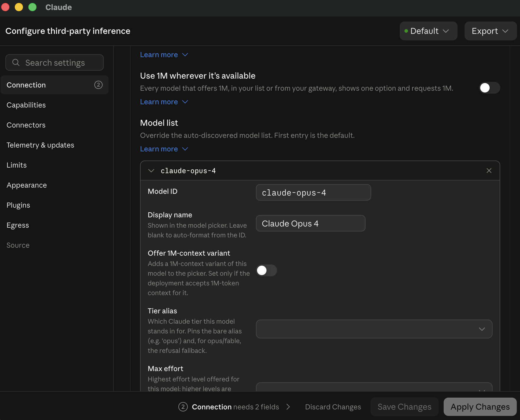Remove the claude-opus-4 model entry with X

(x=489, y=171)
